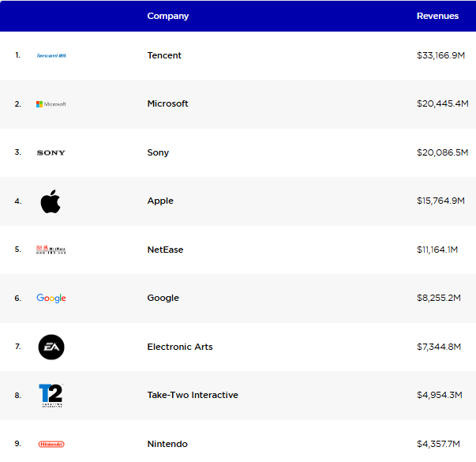Click rank number 2. beside Microsoft
The image size is (476, 462).
pyautogui.click(x=18, y=104)
